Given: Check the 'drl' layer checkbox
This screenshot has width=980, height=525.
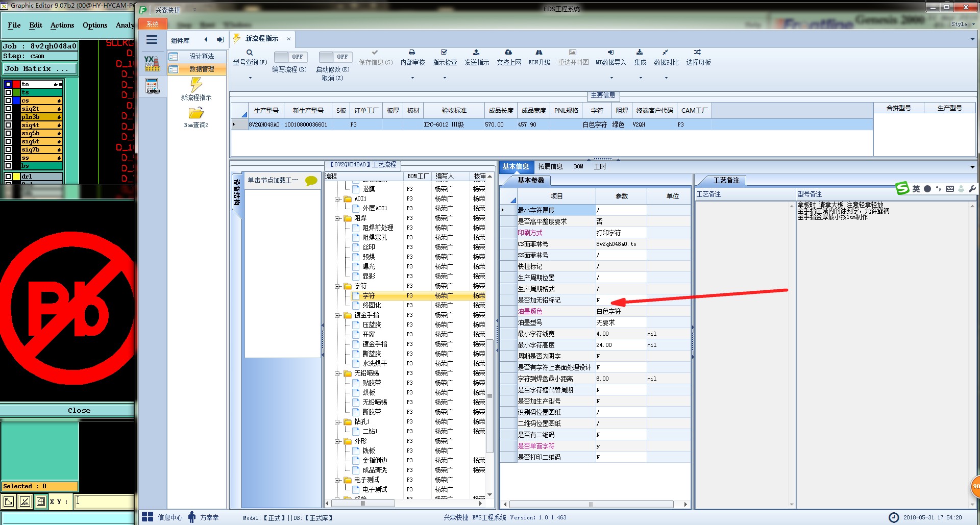Looking at the screenshot, I should tap(8, 177).
